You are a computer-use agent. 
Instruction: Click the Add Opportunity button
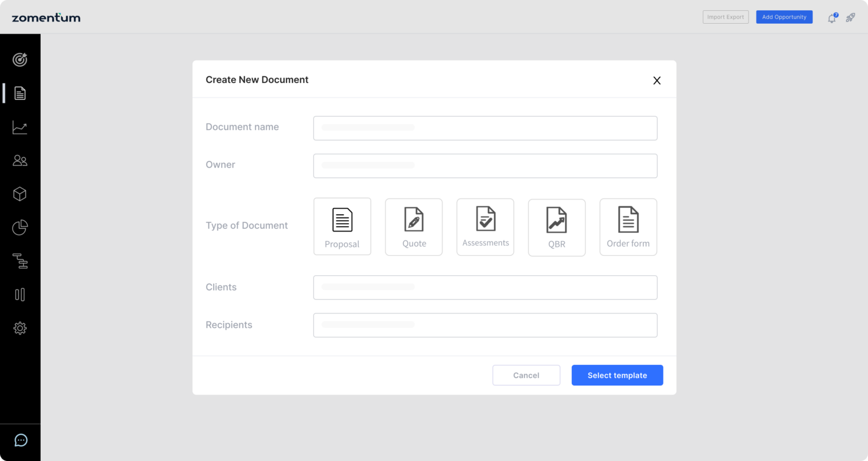pyautogui.click(x=784, y=17)
